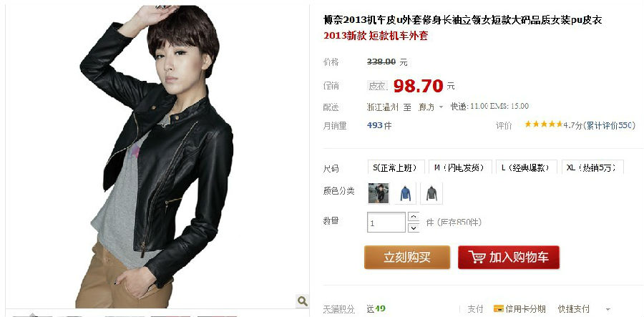Viewport: 644px width, 317px height.
Task: Click the magnifier zoom icon on product image
Action: (302, 301)
